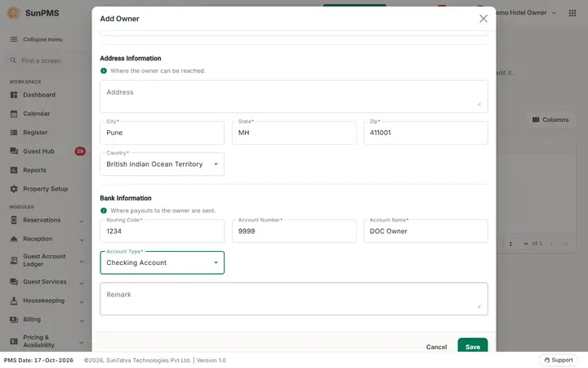The height and width of the screenshot is (368, 588).
Task: Click the Guest Hub notification badge
Action: [x=80, y=151]
